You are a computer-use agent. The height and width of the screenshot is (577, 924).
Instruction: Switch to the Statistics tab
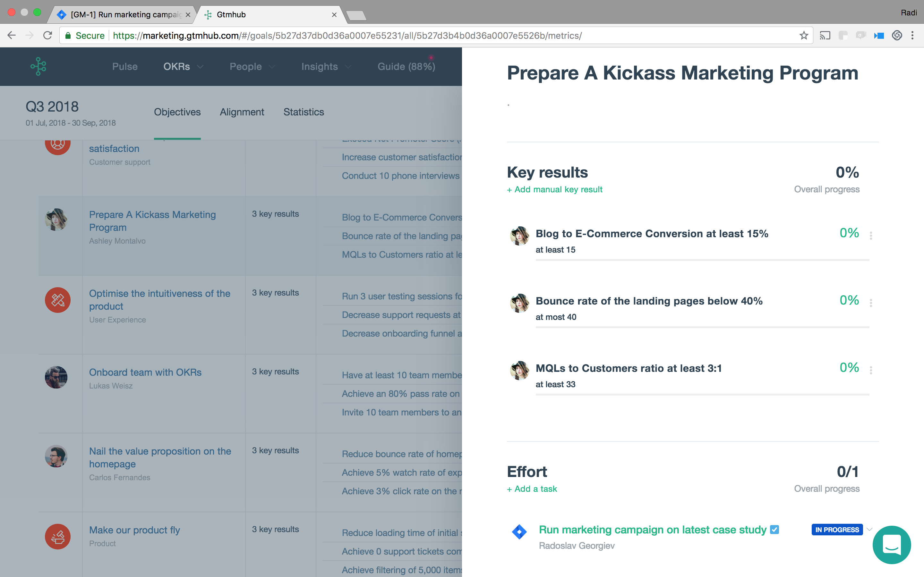coord(304,112)
